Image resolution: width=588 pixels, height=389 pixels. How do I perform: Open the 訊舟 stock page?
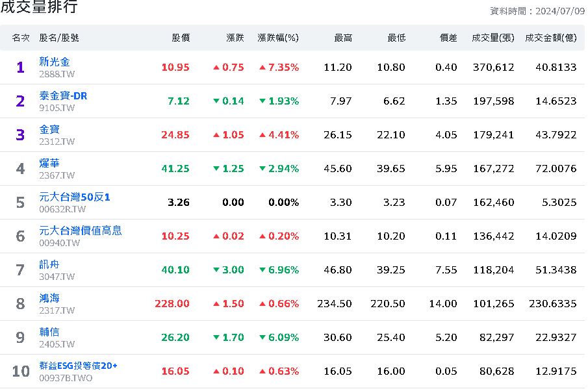pos(49,264)
